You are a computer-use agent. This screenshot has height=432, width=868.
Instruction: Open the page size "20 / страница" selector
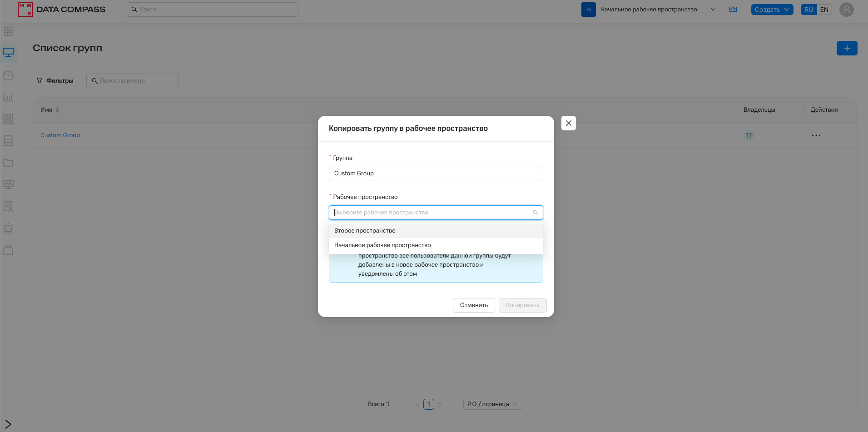(x=492, y=404)
